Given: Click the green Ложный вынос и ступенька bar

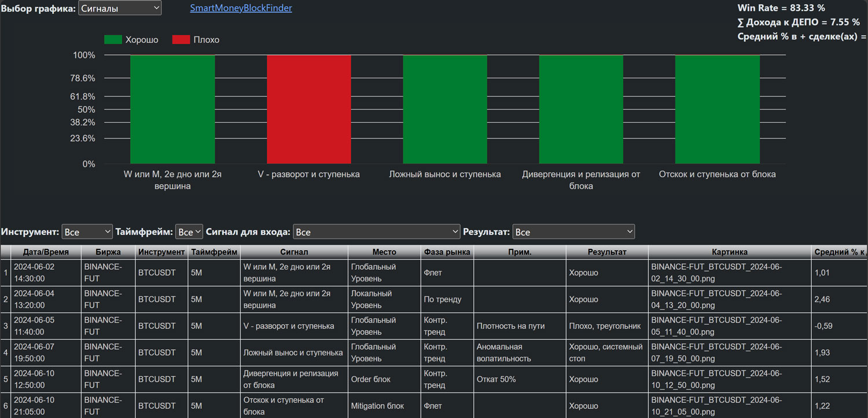Looking at the screenshot, I should click(445, 109).
